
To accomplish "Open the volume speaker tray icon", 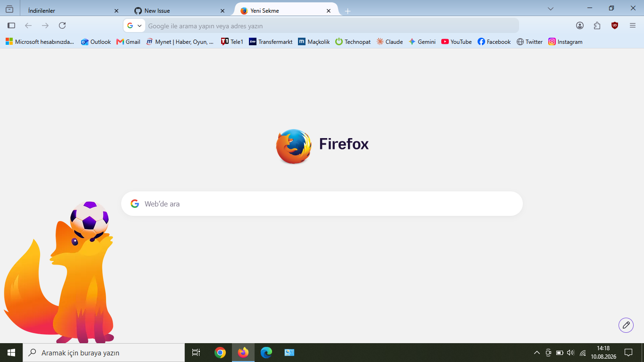I will pyautogui.click(x=570, y=353).
